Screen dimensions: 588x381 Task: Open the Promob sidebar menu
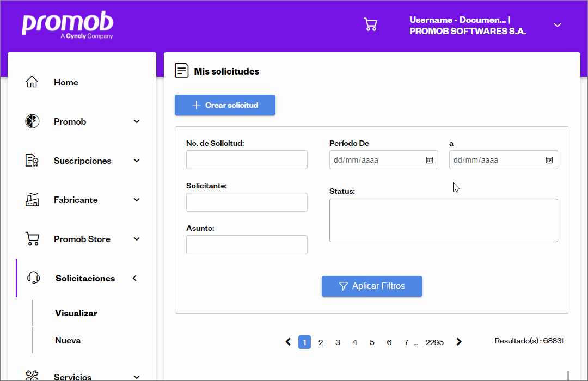[x=70, y=121]
